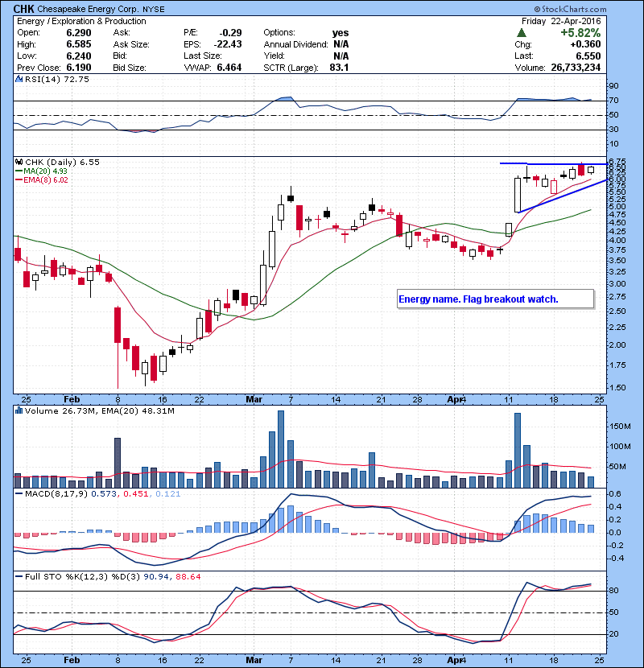
Task: Click the date Friday 22-Apr-2016
Action: (561, 21)
